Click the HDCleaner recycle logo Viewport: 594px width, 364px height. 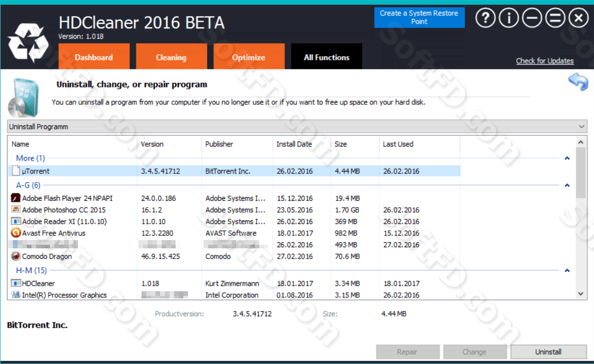[x=28, y=42]
